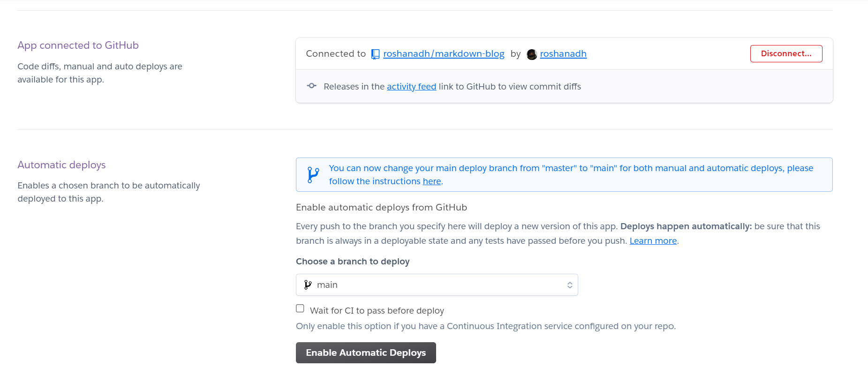Click the commit icon beside Releases text
868x375 pixels.
coord(311,86)
